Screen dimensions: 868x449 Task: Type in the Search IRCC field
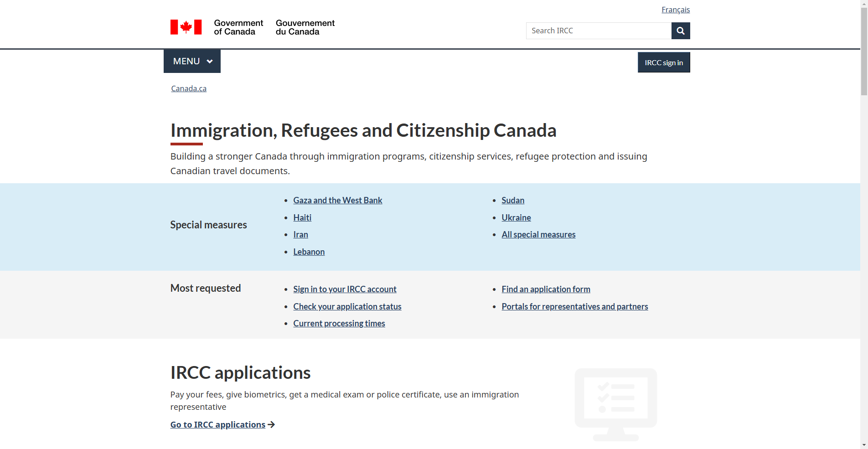point(598,31)
